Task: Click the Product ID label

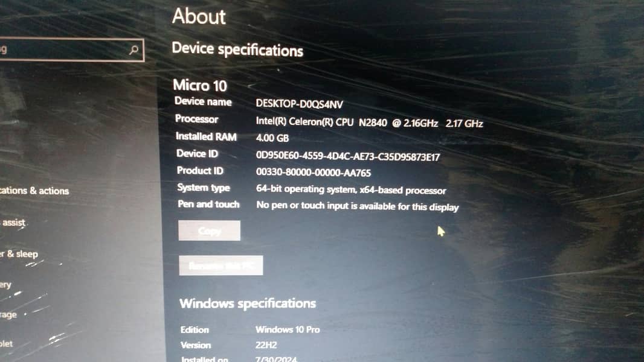Action: [200, 171]
